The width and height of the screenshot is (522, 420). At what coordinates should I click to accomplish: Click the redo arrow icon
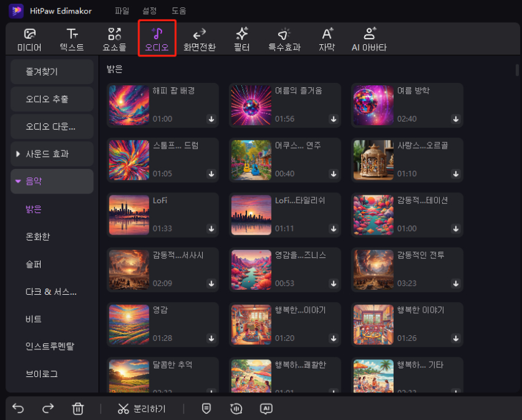click(48, 408)
